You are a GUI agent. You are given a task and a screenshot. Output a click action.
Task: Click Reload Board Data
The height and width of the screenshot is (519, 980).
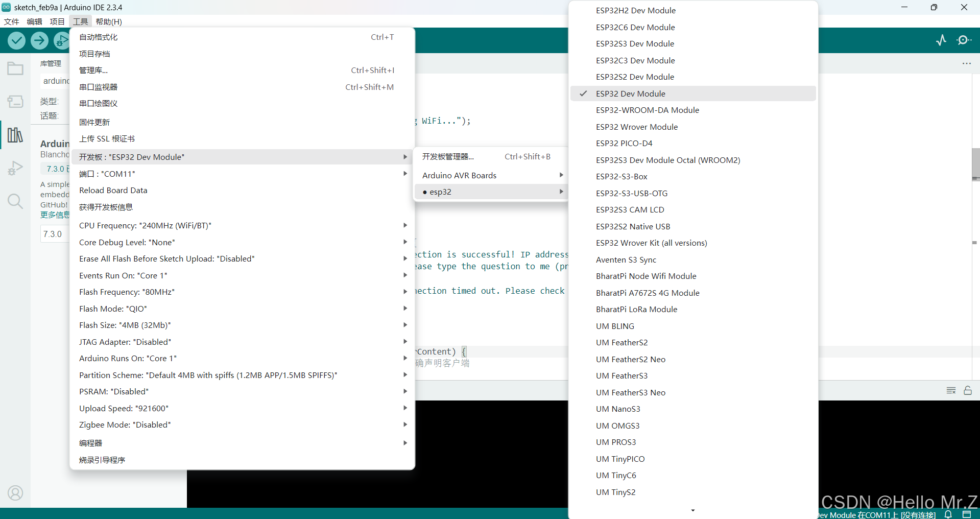[x=242, y=190]
